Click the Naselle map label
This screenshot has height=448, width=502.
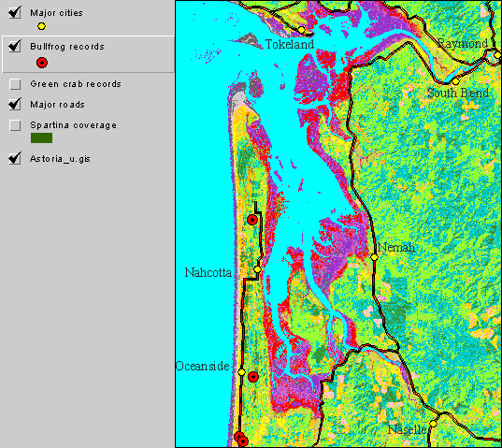[407, 429]
